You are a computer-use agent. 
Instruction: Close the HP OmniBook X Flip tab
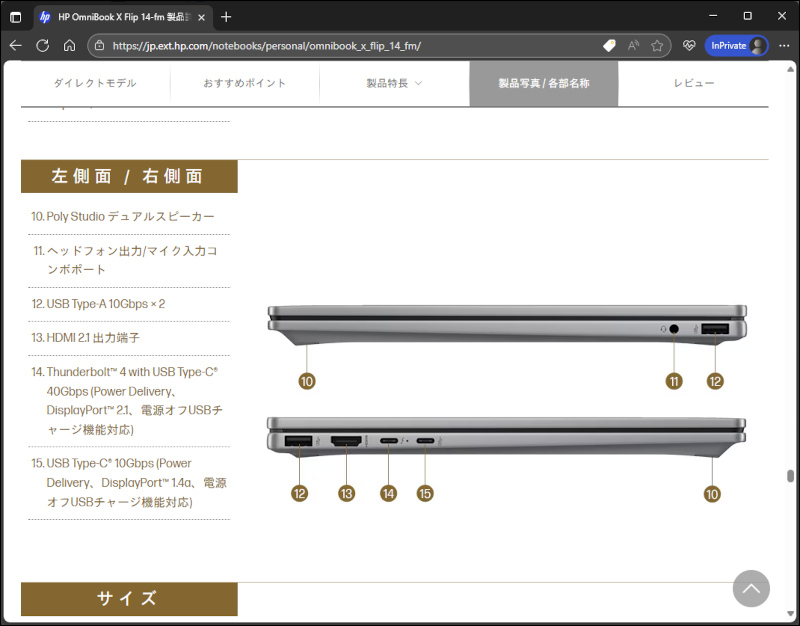[203, 17]
